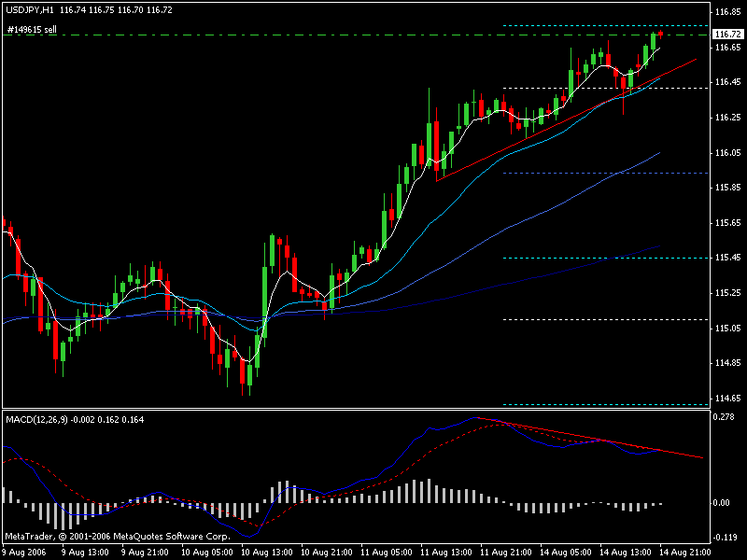Click the highlighted 116.72 current price tag
Screen dimensions: 747x560
726,35
